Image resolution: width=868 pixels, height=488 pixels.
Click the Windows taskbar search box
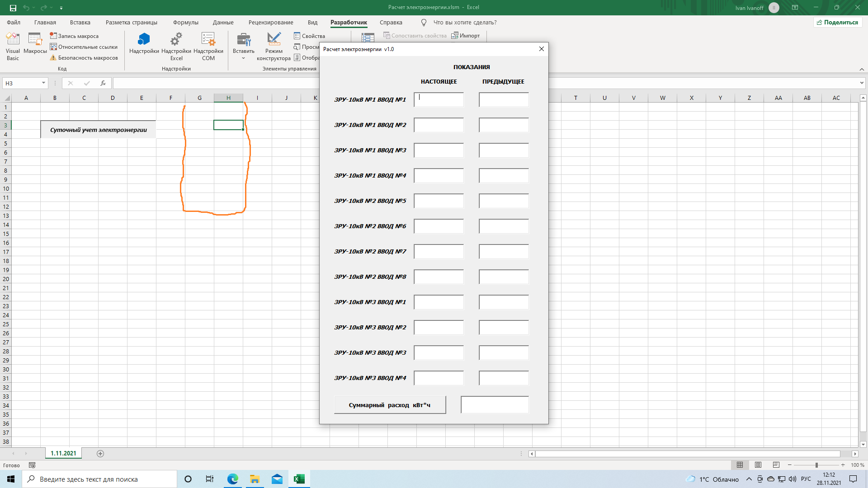(x=99, y=479)
